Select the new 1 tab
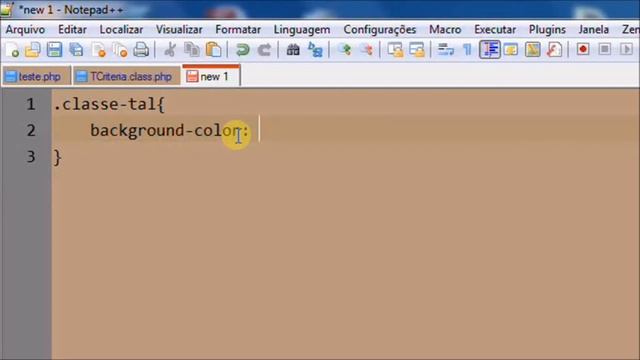 click(211, 76)
